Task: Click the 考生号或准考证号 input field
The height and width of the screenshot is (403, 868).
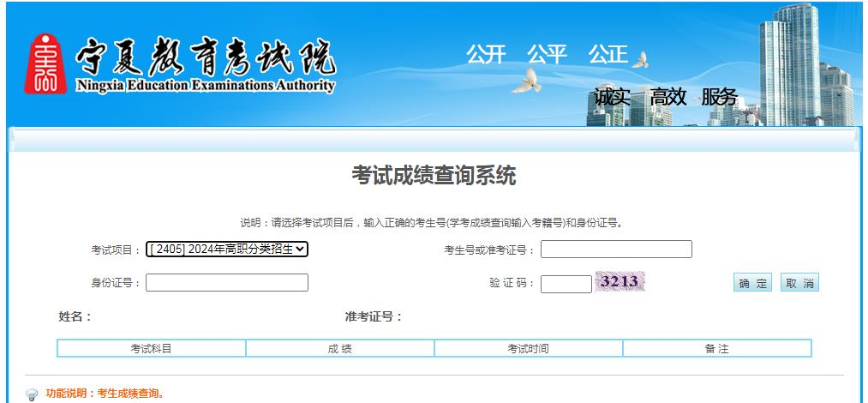Action: point(616,250)
